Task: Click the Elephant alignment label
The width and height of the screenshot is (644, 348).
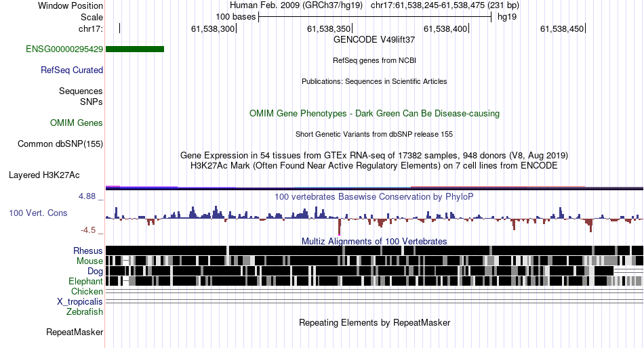Action: click(85, 281)
